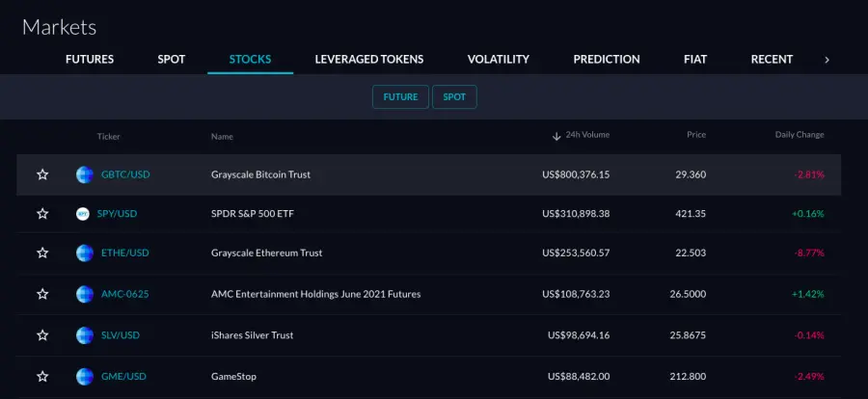This screenshot has width=868, height=399.
Task: Click the iShares Silver Trust name
Action: (x=253, y=335)
